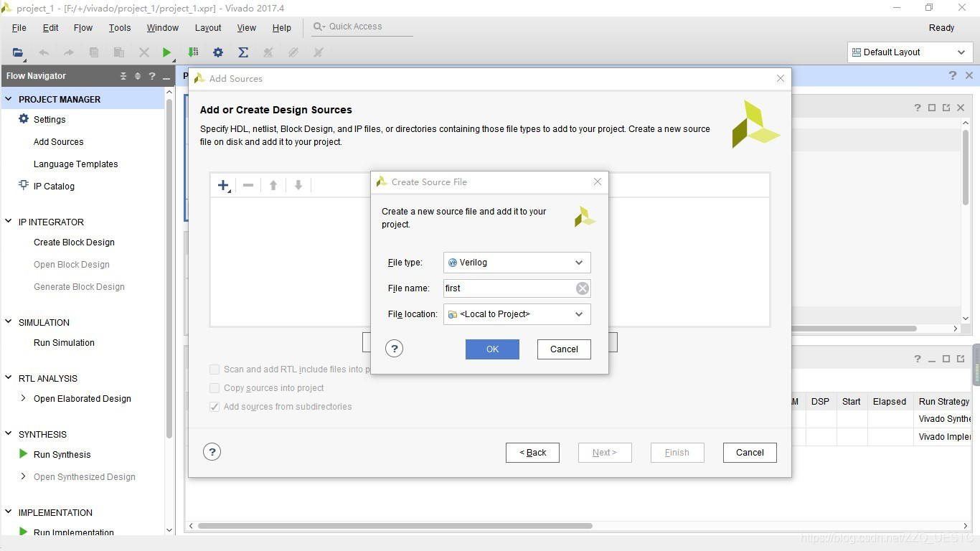
Task: Open the Help menu
Action: (x=282, y=28)
